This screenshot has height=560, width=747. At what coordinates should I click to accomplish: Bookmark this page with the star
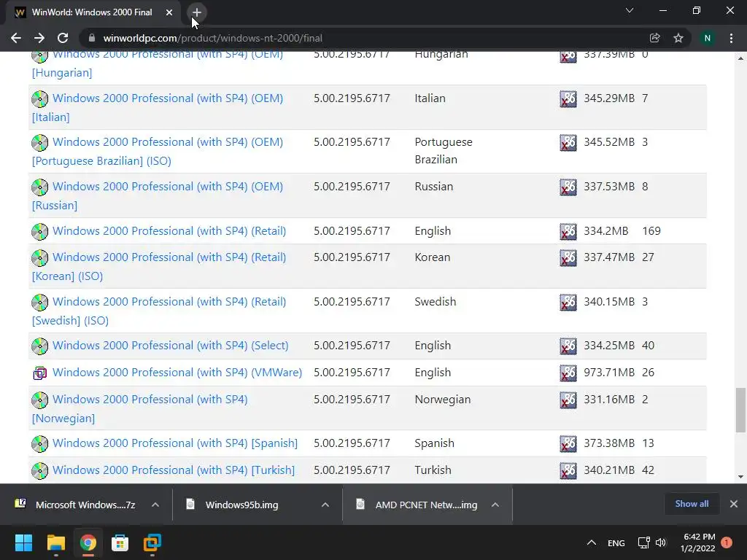tap(678, 38)
